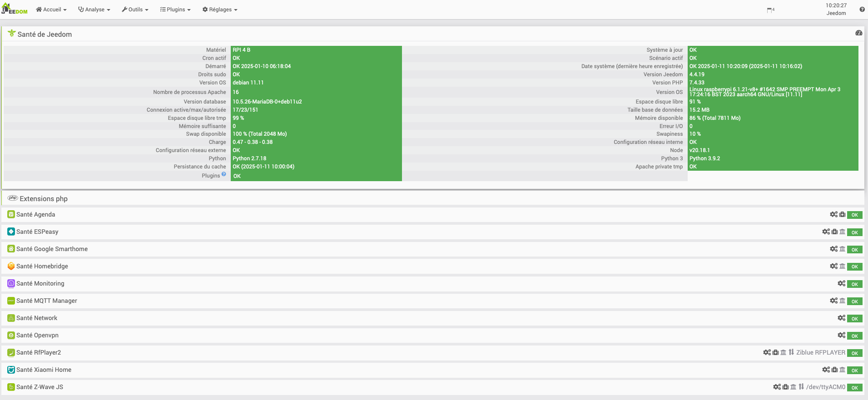Open the Analyse dropdown menu
The height and width of the screenshot is (400, 868).
coord(94,10)
